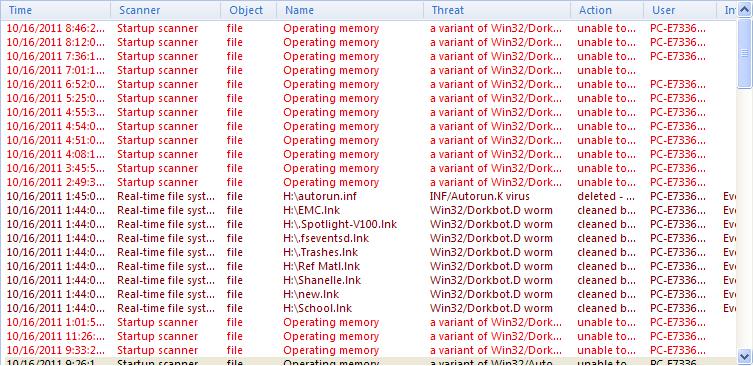Screen dimensions: 753x366
Task: Select the H:\.Spotlight-V100.lnk entry
Action: 369,224
